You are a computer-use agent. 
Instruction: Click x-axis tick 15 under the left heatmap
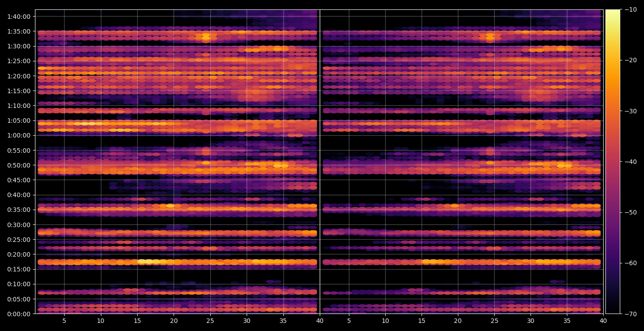point(137,321)
